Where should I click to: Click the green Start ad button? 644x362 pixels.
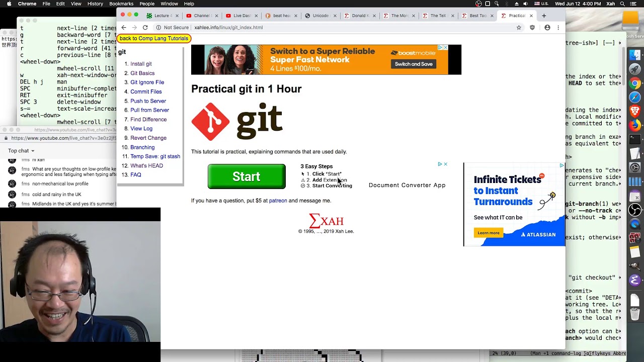(x=247, y=176)
